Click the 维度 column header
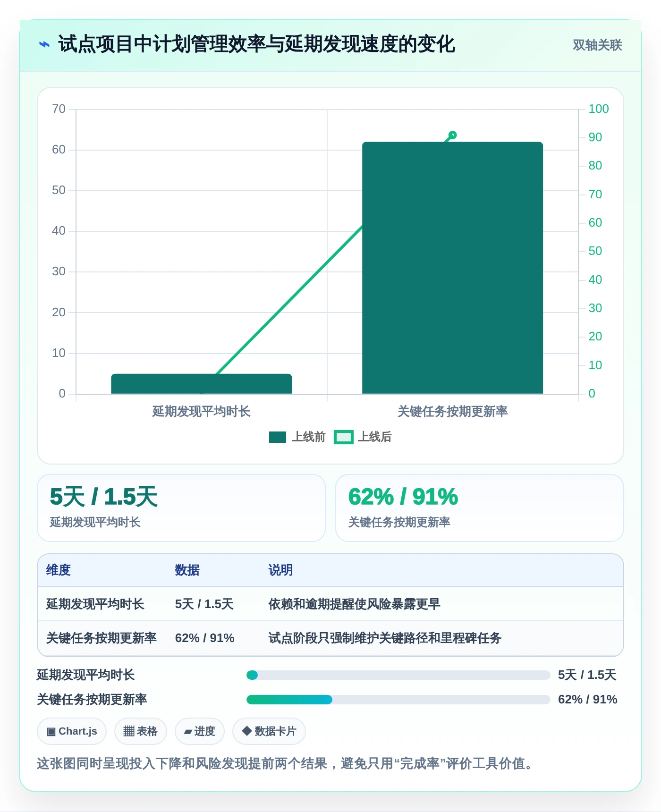This screenshot has height=812, width=661. point(59,570)
